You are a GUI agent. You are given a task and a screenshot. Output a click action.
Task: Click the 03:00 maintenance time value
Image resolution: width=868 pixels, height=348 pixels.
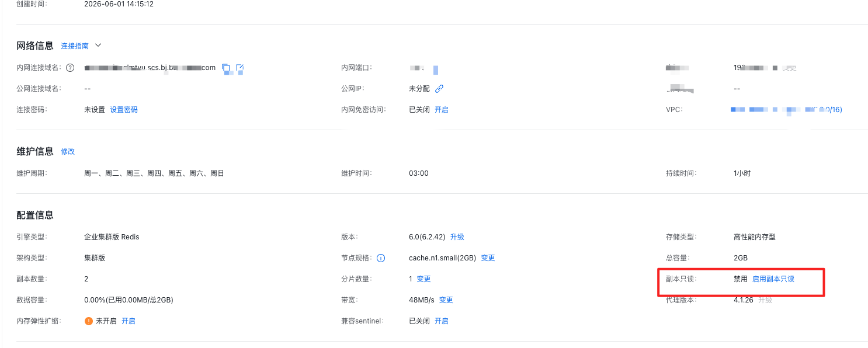pos(419,173)
